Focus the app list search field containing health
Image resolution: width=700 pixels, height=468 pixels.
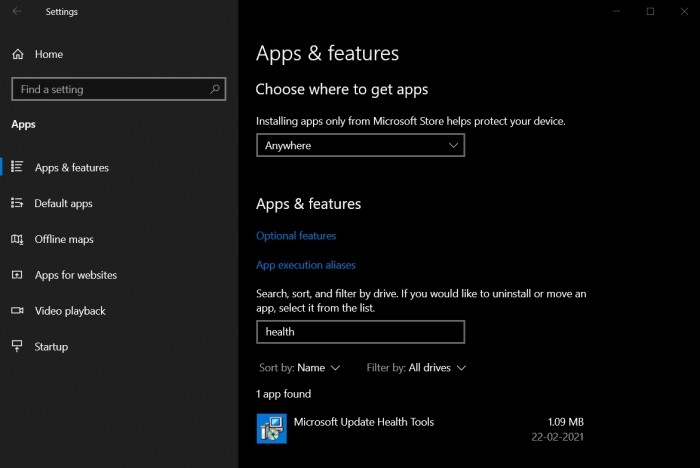pyautogui.click(x=360, y=332)
